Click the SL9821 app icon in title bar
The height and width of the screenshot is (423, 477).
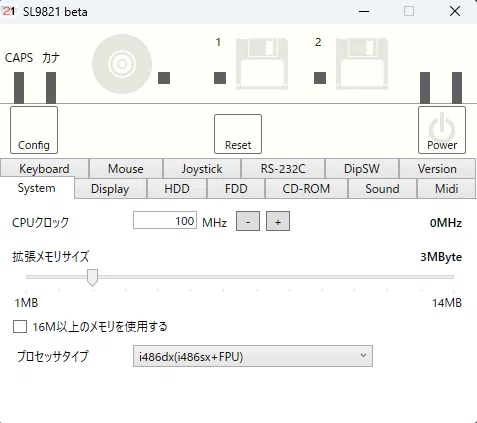[8, 11]
